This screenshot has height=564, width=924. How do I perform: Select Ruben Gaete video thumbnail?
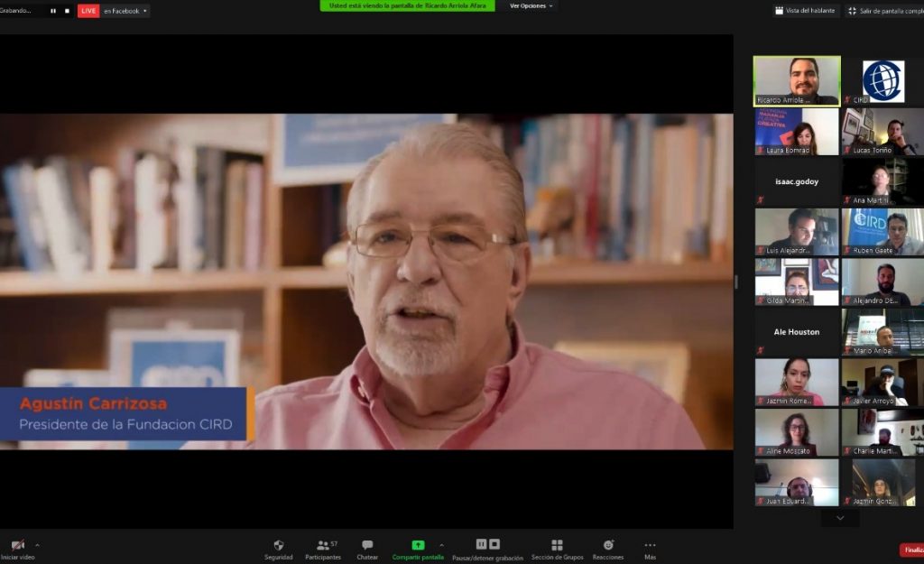point(882,232)
